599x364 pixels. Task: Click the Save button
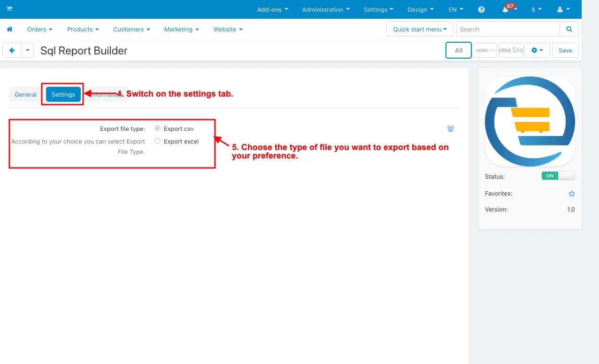(565, 50)
